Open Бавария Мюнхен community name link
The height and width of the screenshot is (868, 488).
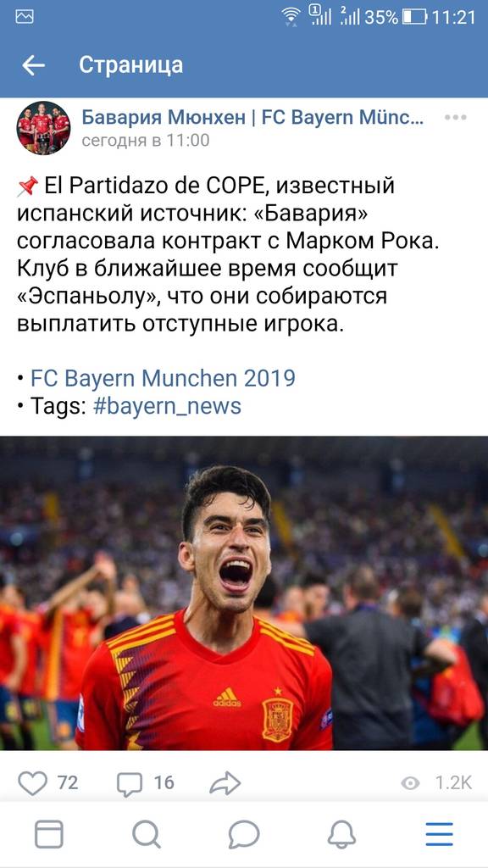(x=252, y=117)
